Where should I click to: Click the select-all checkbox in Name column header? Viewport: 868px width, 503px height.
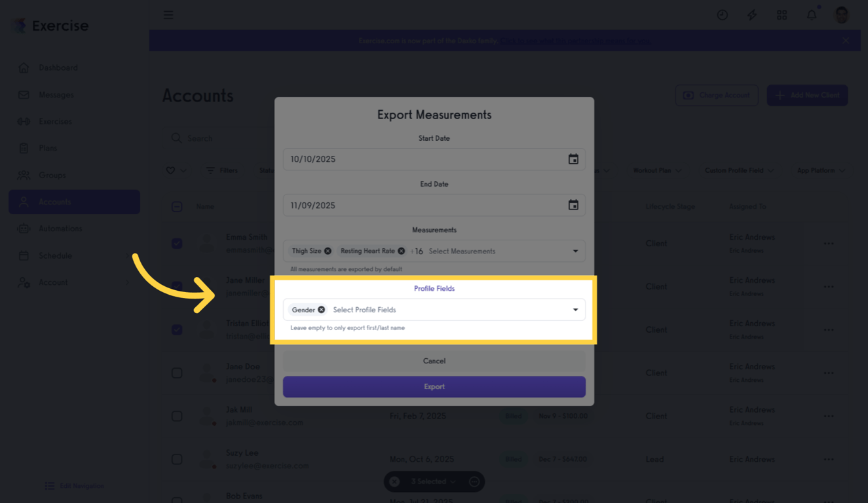pos(176,206)
